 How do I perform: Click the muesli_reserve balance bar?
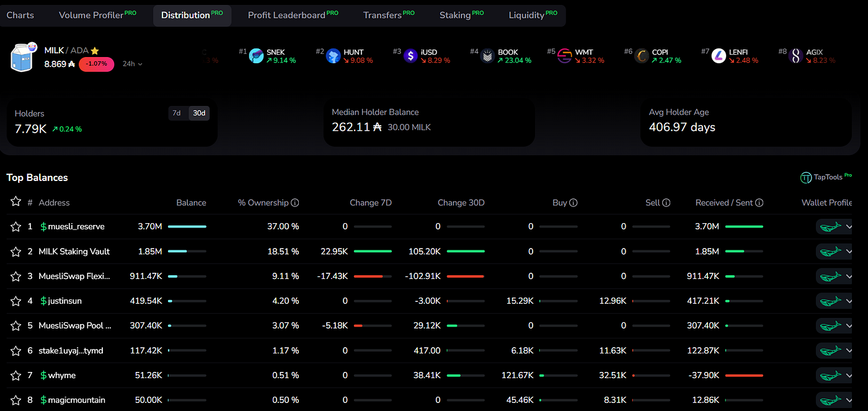[187, 227]
